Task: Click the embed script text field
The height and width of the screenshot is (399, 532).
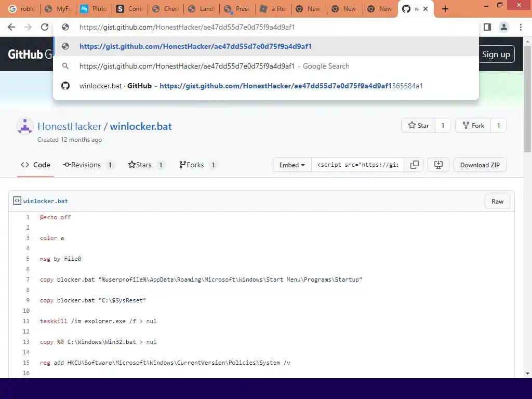Action: 357,165
